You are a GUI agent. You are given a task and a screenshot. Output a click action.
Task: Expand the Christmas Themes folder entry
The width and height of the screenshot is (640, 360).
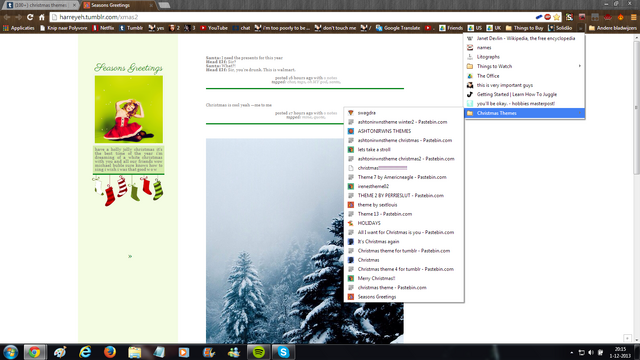click(524, 113)
